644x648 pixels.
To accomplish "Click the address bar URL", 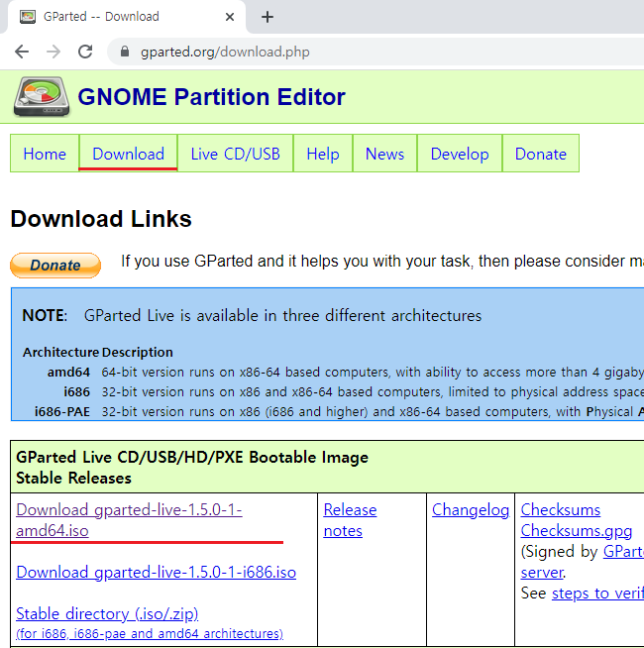I will click(225, 53).
